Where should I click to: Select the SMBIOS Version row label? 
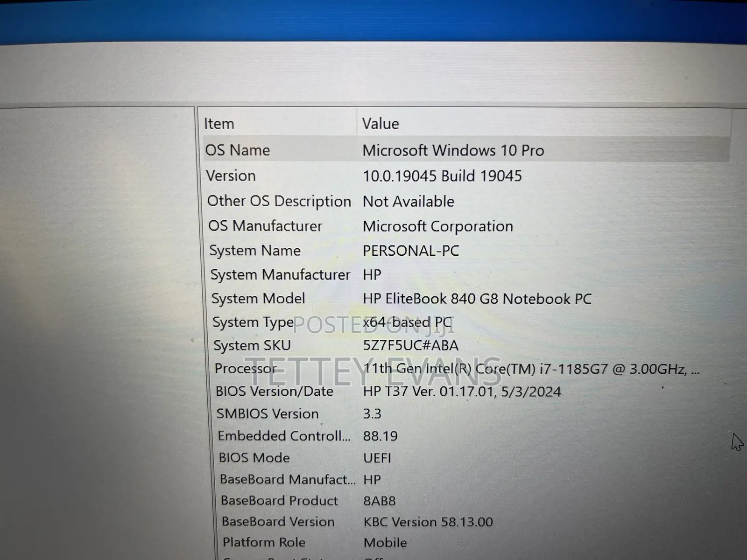click(268, 413)
